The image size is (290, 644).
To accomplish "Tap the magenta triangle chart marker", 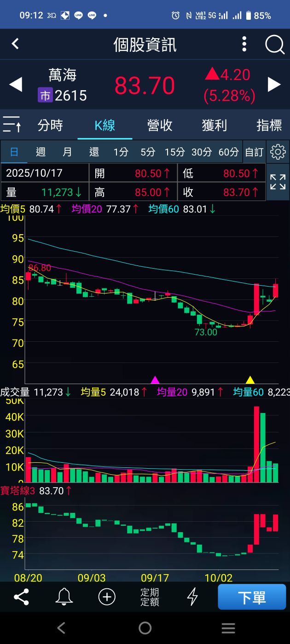I will pos(155,380).
